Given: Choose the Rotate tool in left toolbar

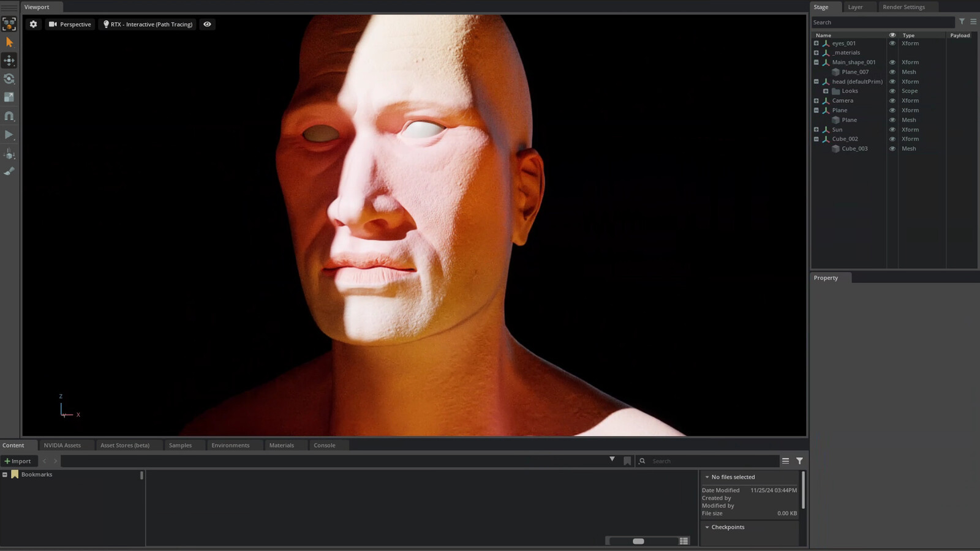Looking at the screenshot, I should coord(9,78).
